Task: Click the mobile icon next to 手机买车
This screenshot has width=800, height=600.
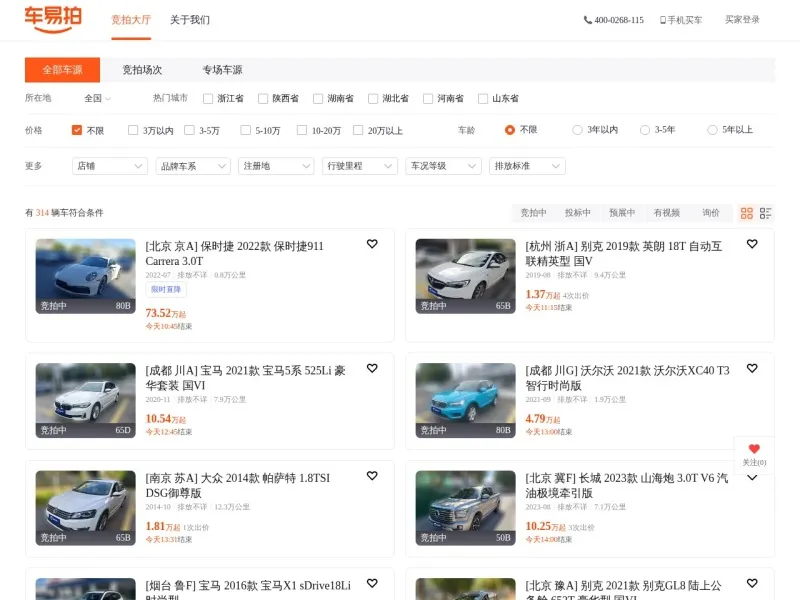Action: [x=663, y=20]
